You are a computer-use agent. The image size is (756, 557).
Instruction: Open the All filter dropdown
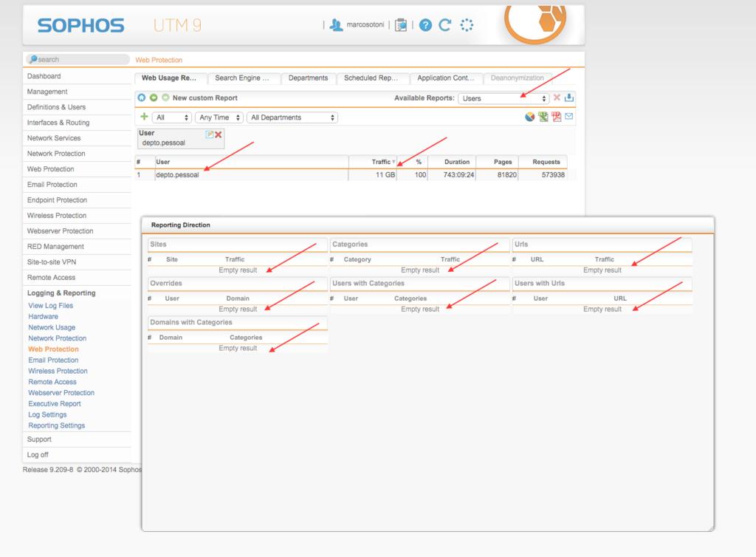tap(171, 117)
